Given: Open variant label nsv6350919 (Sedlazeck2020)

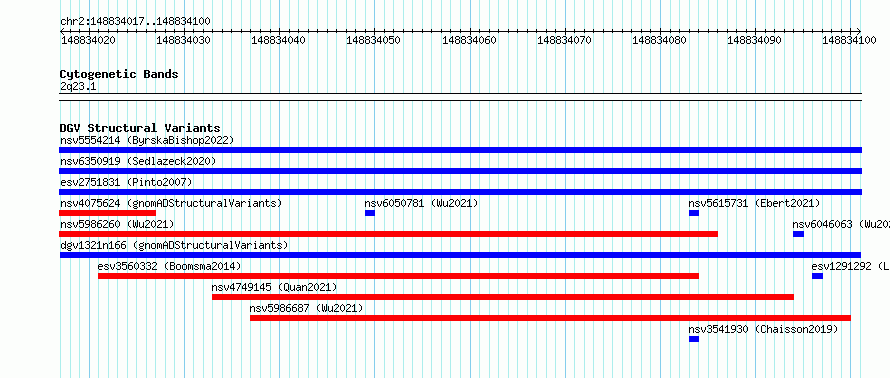Looking at the screenshot, I should click(138, 161).
